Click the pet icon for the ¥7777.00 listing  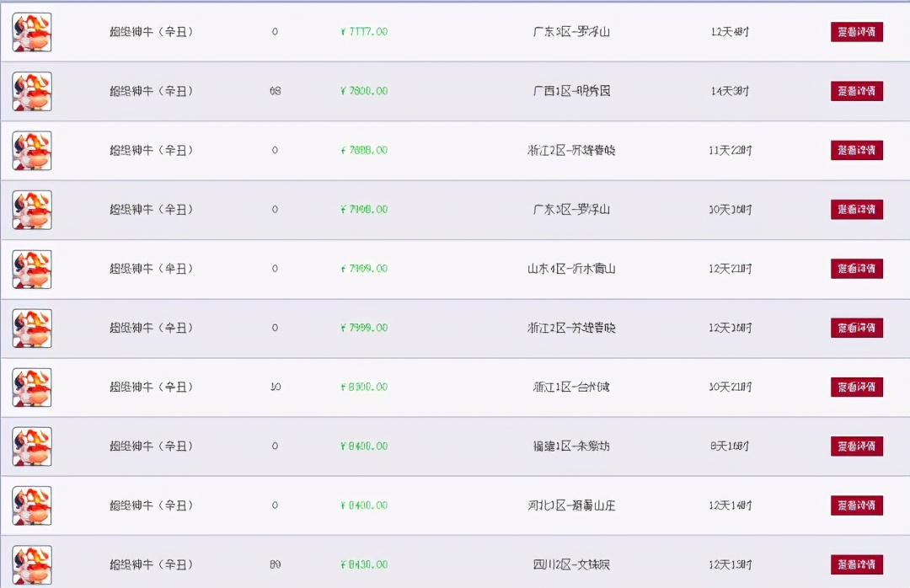32,32
